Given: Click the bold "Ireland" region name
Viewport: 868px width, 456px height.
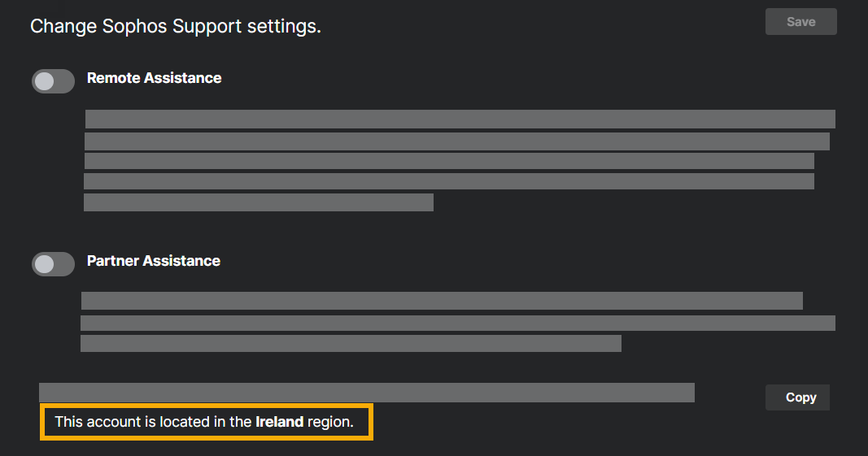Looking at the screenshot, I should tap(279, 422).
